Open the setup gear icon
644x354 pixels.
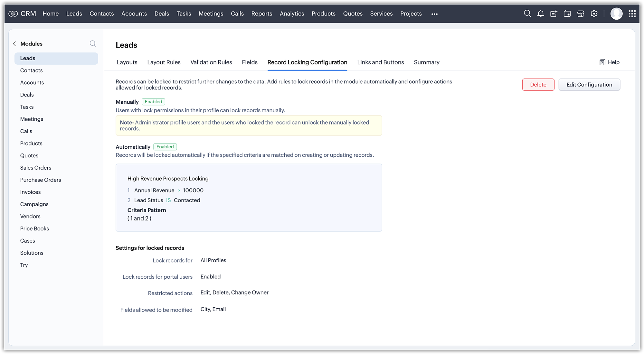[594, 14]
